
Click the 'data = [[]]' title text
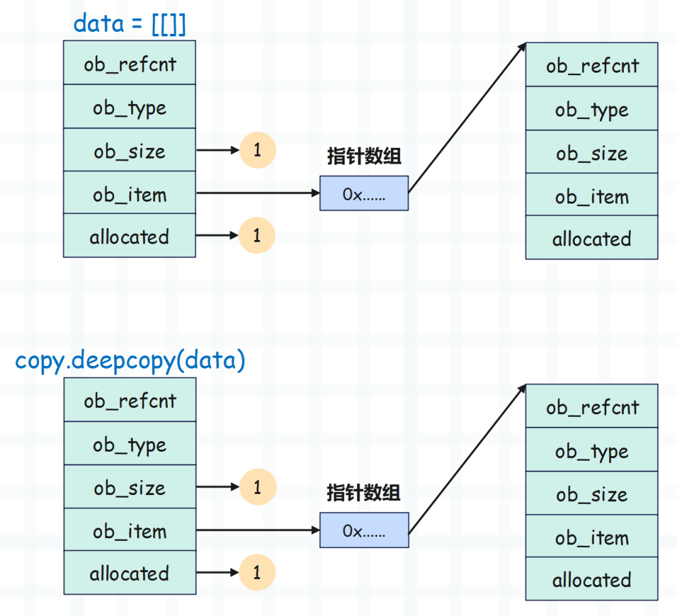(x=130, y=23)
